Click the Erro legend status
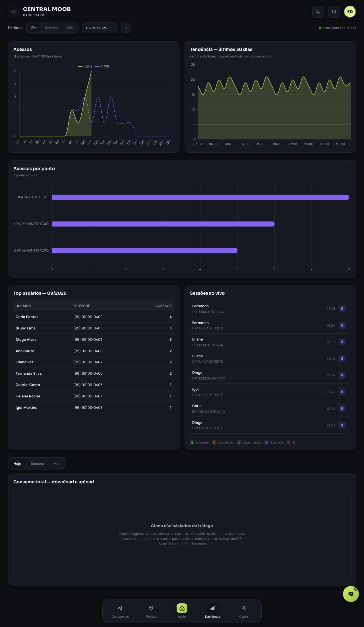The width and height of the screenshot is (364, 627). pos(293,442)
